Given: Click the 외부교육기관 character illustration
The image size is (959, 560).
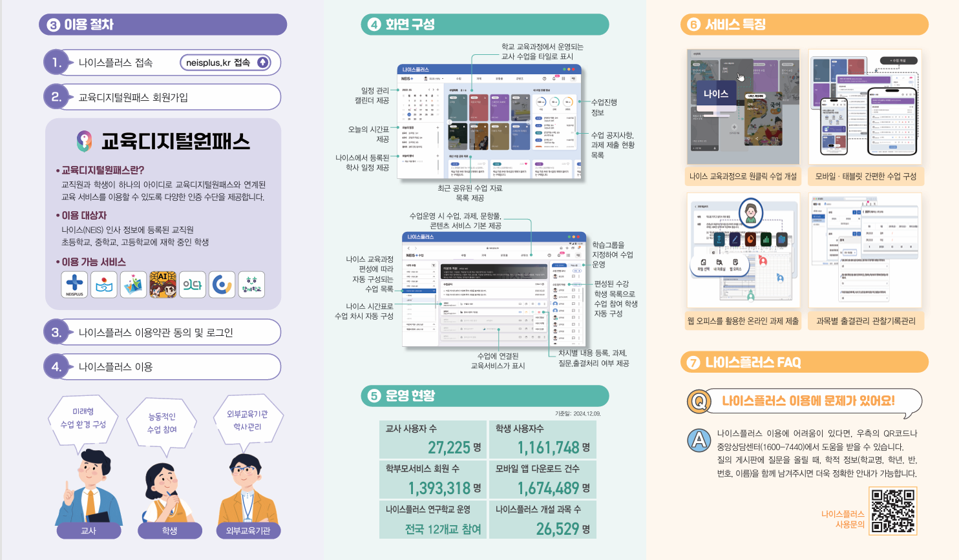Looking at the screenshot, I should (x=248, y=488).
